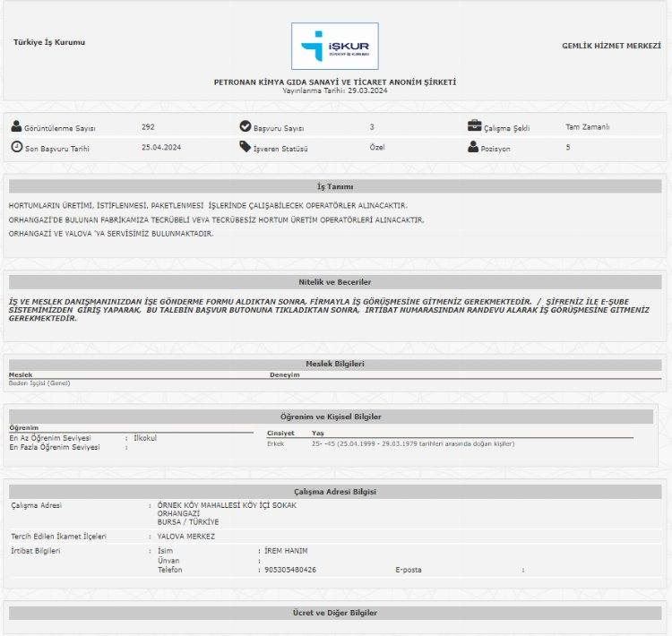Select the Çalışma Adresi Bilgisi header
The width and height of the screenshot is (672, 636).
pos(335,492)
